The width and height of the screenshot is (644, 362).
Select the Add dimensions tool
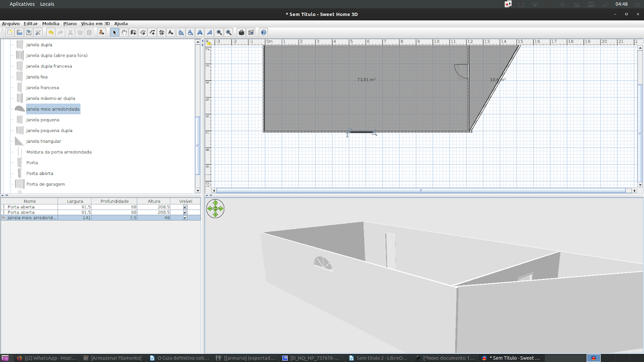162,32
